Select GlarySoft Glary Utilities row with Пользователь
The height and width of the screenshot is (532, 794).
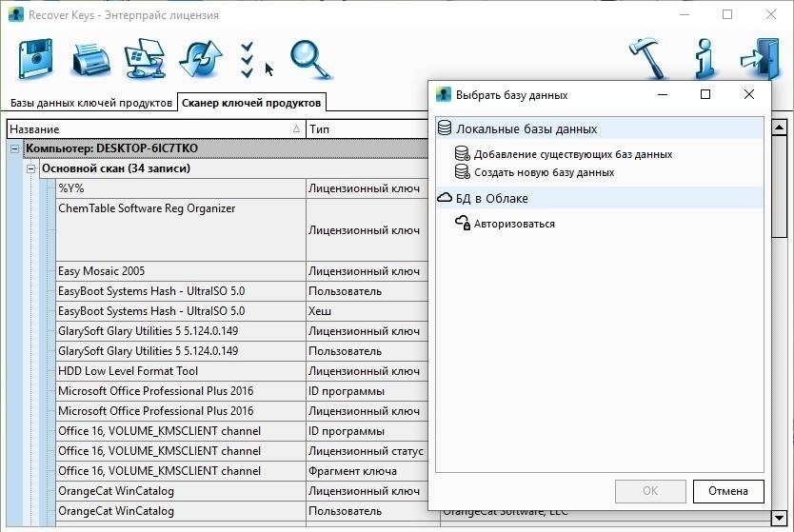pyautogui.click(x=241, y=351)
